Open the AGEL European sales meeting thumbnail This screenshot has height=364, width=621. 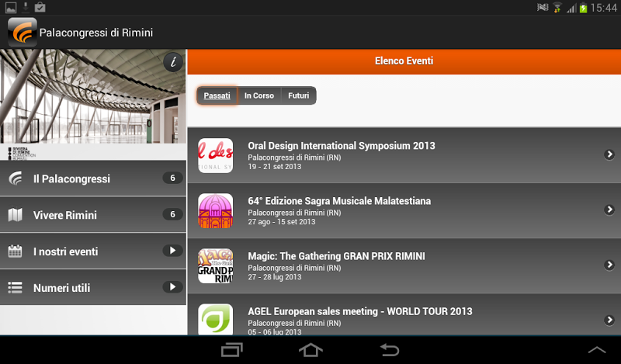click(216, 319)
